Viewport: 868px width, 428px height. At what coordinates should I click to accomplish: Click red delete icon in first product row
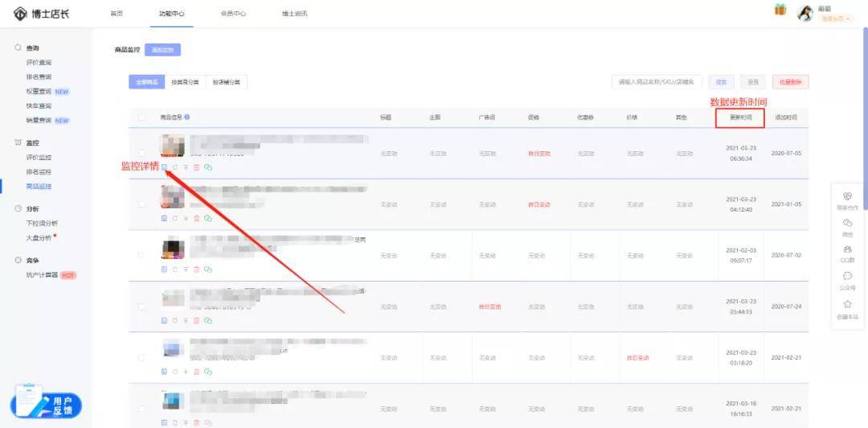(x=196, y=167)
